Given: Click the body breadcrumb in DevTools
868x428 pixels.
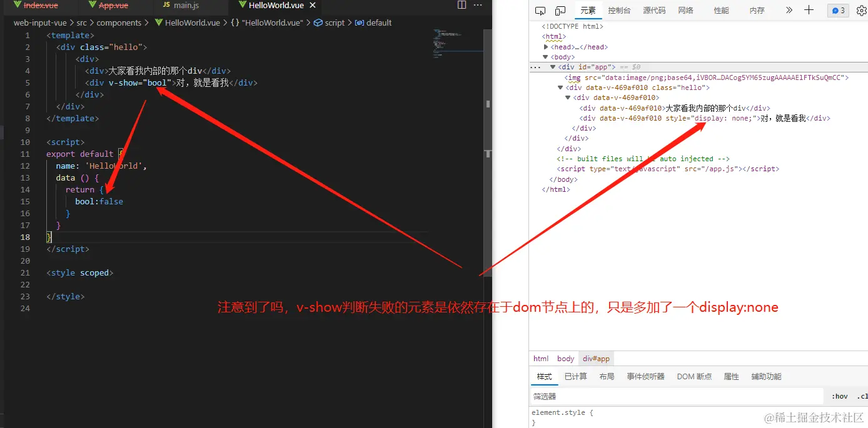Looking at the screenshot, I should tap(565, 359).
